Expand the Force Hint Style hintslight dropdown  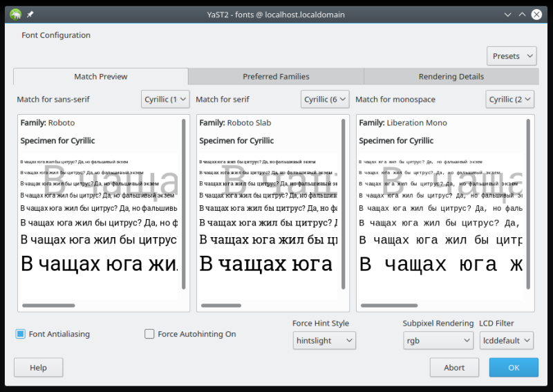324,340
